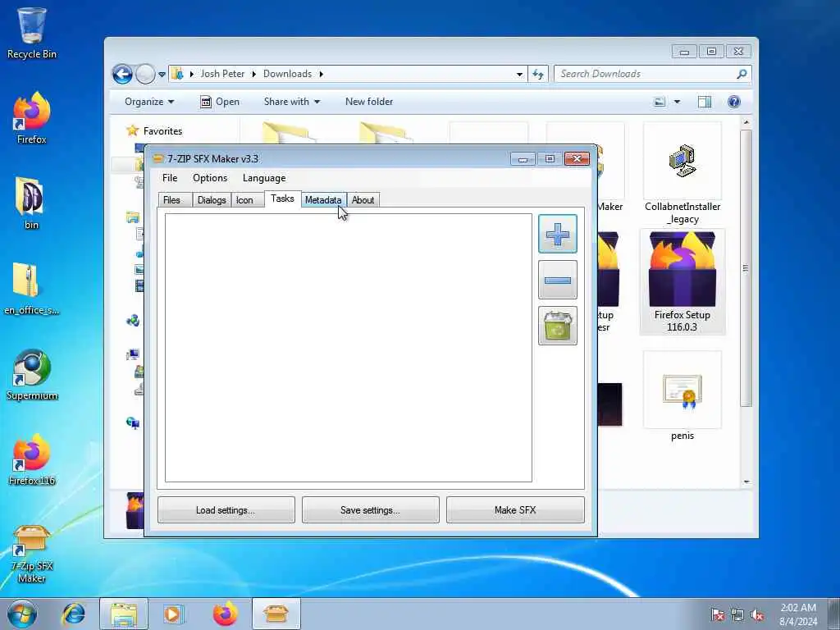Switch to the Icon tab
Image resolution: width=840 pixels, height=630 pixels.
pos(247,200)
